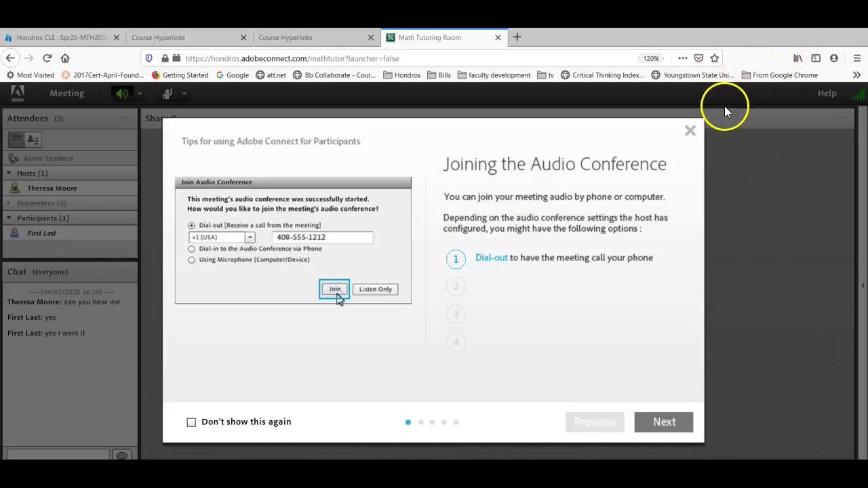Select participant First Last
This screenshot has width=868, height=488.
[41, 233]
